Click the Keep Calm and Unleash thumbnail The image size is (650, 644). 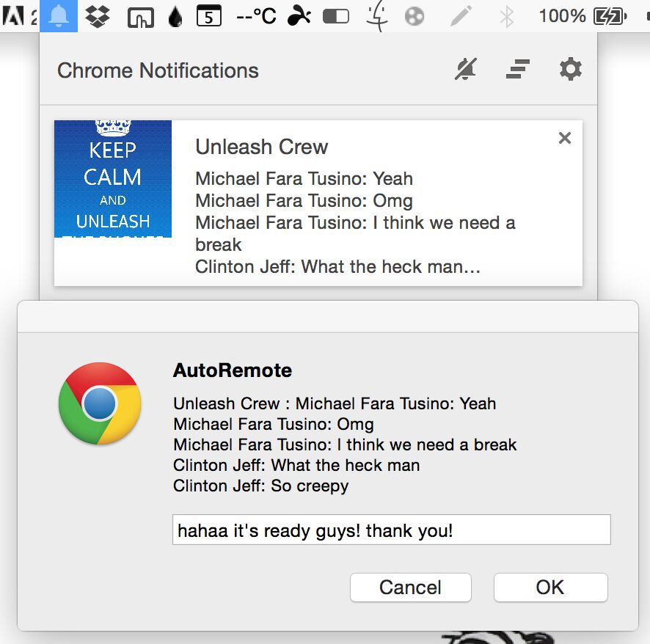tap(113, 179)
